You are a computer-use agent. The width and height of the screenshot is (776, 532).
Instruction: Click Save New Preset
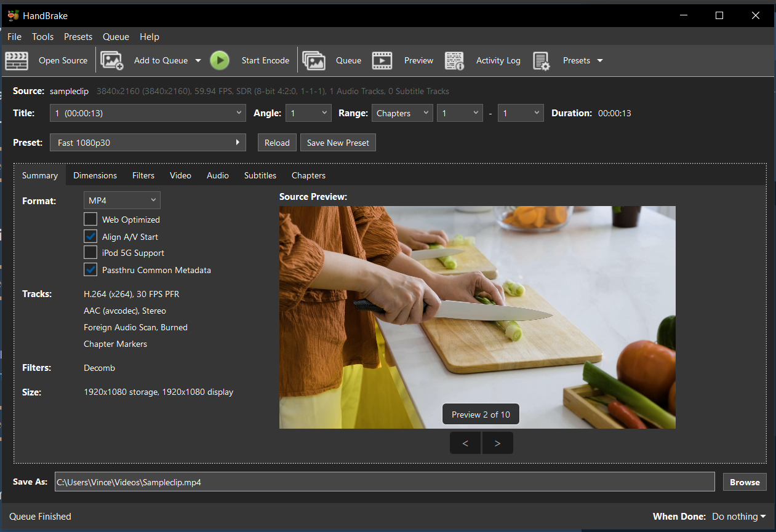coord(338,142)
